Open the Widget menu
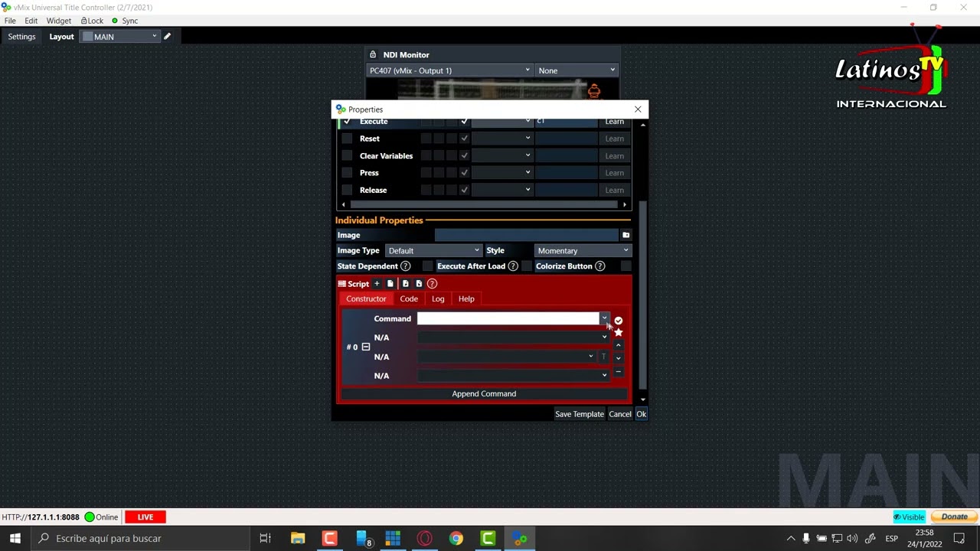 click(x=58, y=21)
